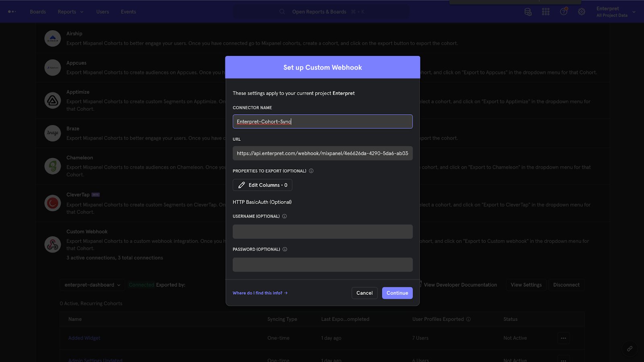Open the apps grid icon in header
The width and height of the screenshot is (644, 362).
[x=546, y=12]
